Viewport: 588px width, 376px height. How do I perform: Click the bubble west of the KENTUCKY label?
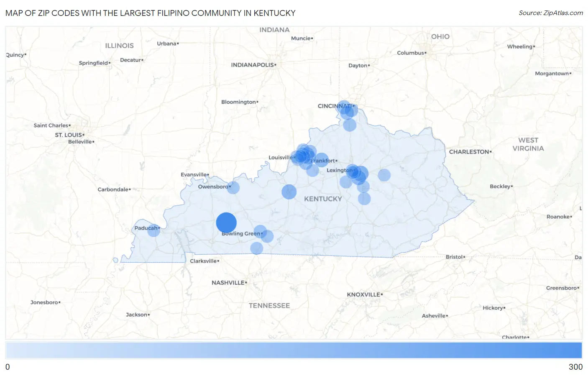[x=289, y=192]
